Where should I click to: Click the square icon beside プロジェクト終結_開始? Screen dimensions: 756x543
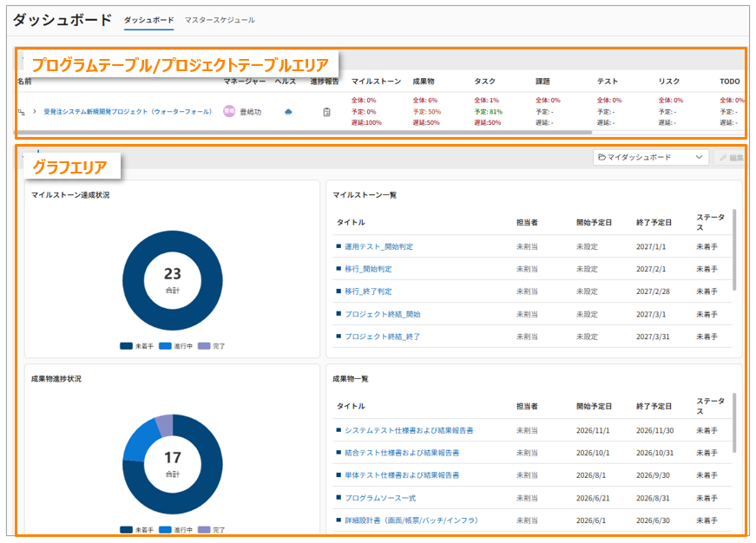[x=339, y=314]
